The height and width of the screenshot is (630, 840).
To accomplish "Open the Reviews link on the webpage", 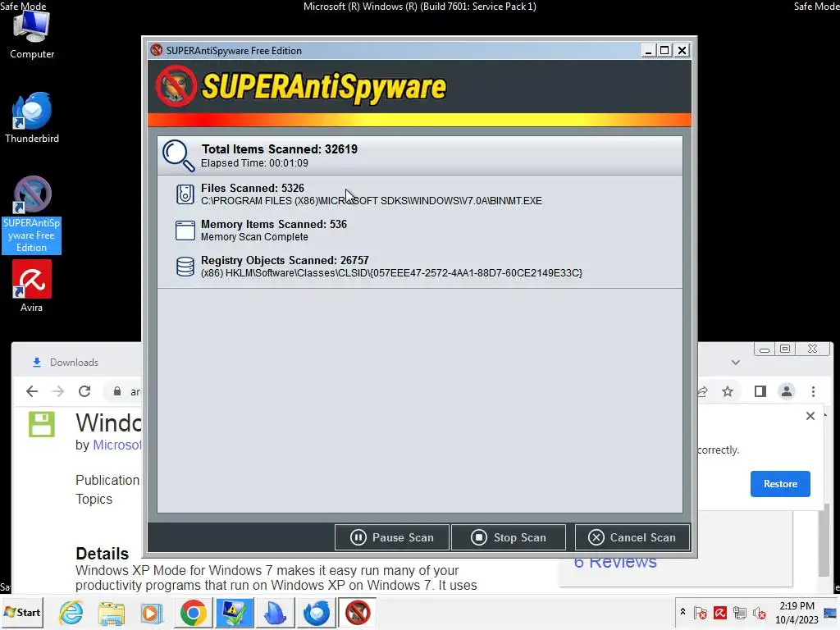I will (615, 564).
